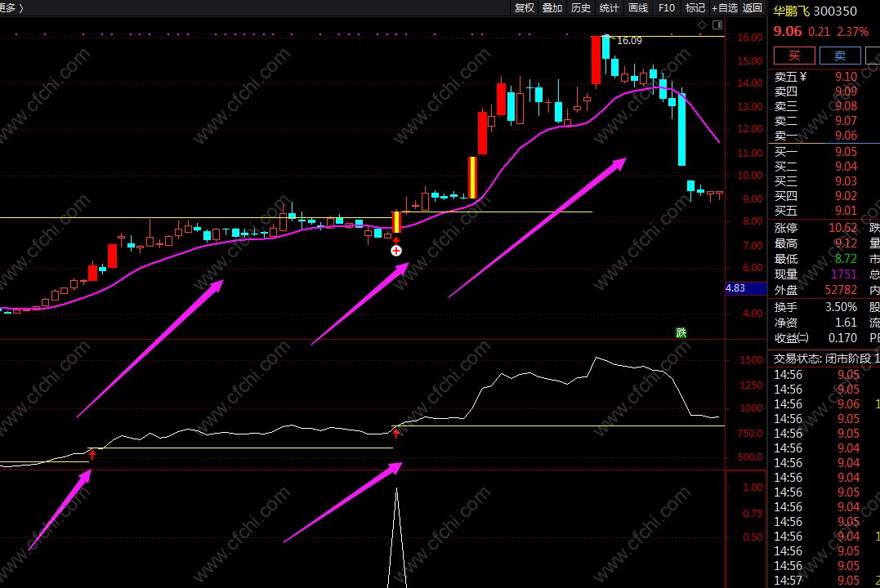Toggle the side panel layout icon

tap(717, 24)
